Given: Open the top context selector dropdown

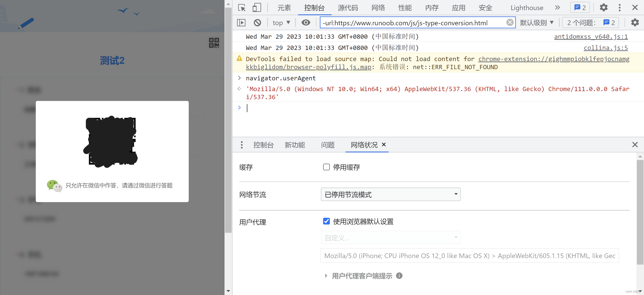Looking at the screenshot, I should tap(281, 23).
